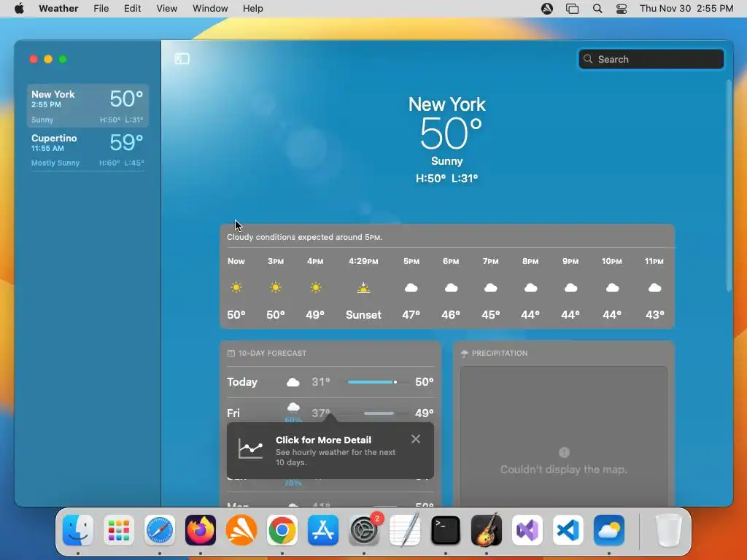Click the 7PM cloud icon

click(491, 287)
